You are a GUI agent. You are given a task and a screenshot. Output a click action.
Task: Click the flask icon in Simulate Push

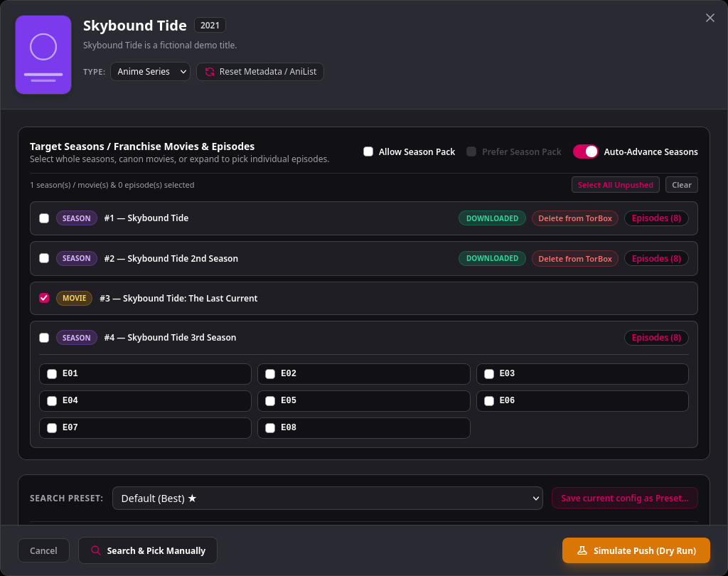(582, 550)
